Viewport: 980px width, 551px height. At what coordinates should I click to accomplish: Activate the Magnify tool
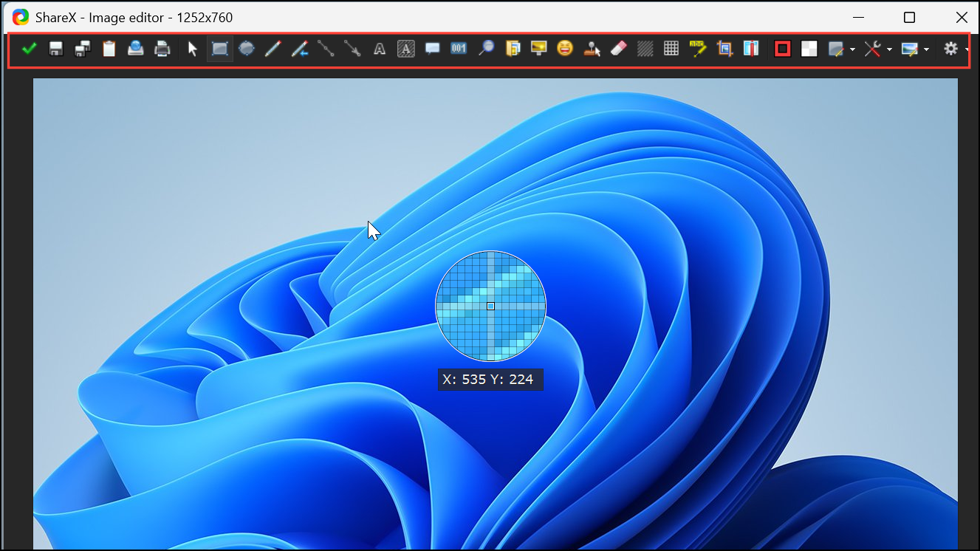click(x=486, y=49)
